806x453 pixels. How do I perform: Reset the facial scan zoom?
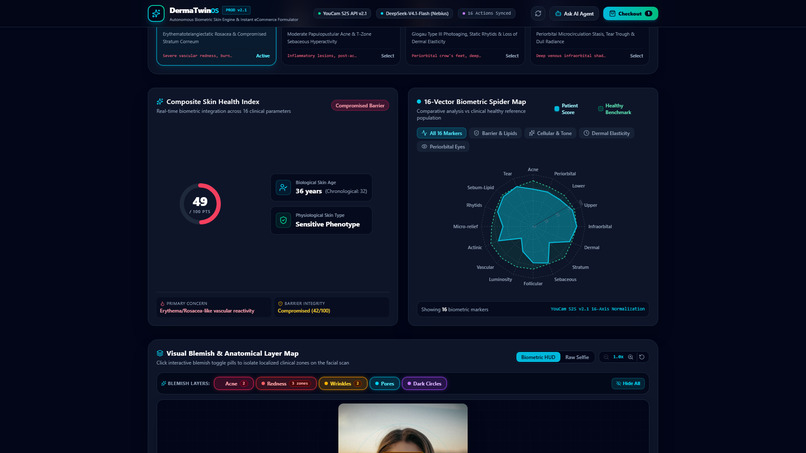point(642,357)
